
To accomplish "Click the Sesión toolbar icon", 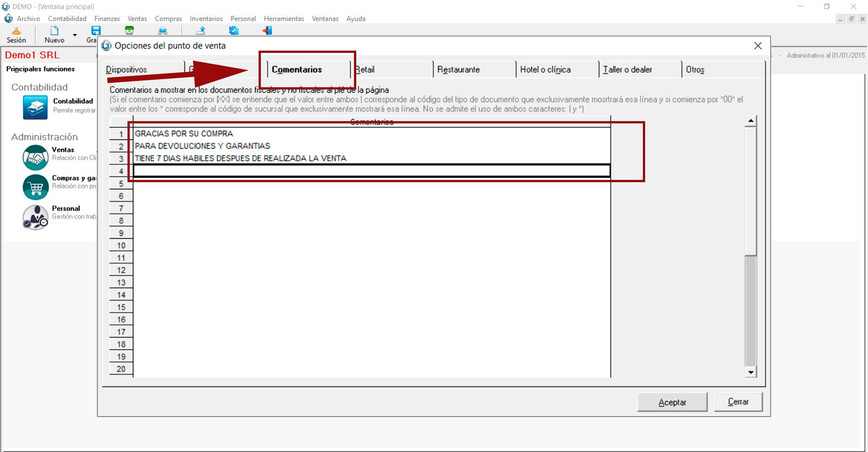I will coord(16,31).
